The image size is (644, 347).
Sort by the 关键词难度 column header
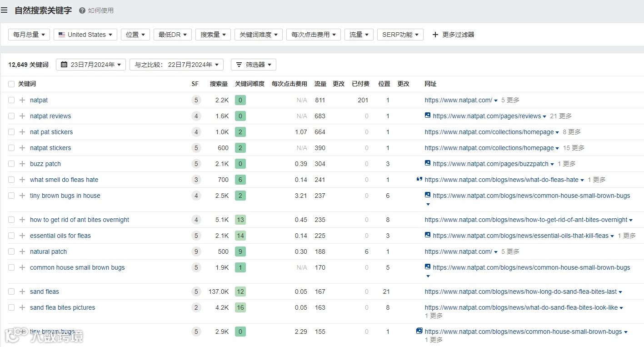(x=250, y=84)
